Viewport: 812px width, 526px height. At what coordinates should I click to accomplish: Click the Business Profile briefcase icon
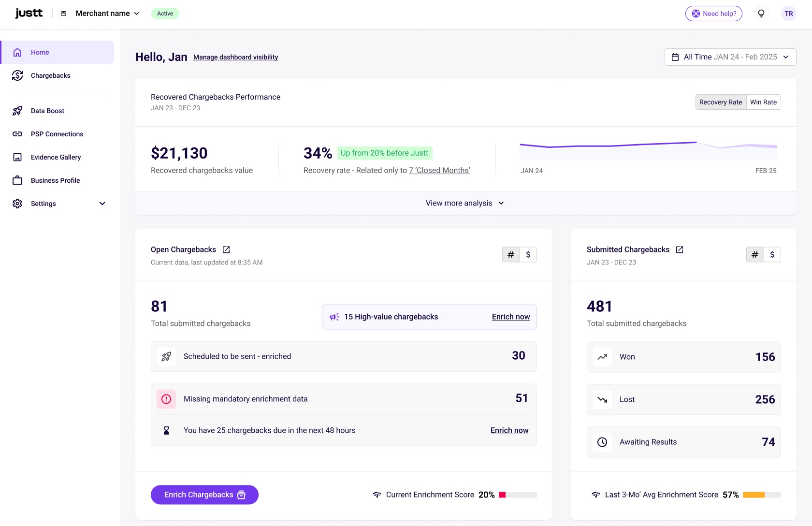pos(17,180)
